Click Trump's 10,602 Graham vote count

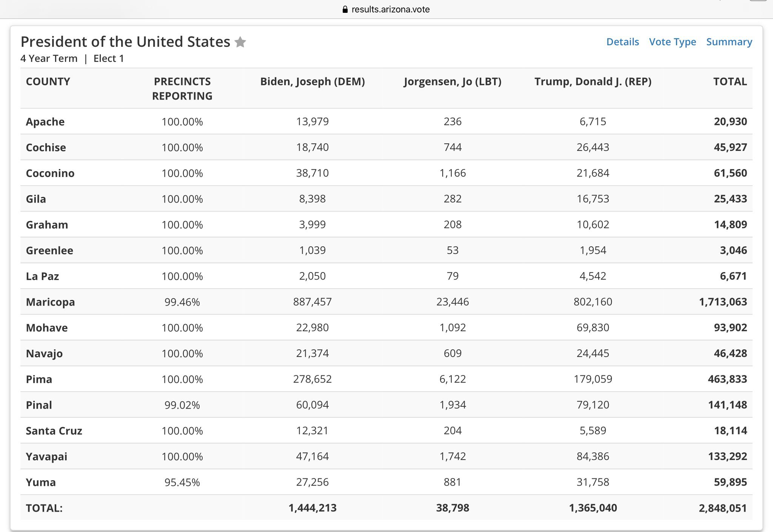click(x=593, y=224)
